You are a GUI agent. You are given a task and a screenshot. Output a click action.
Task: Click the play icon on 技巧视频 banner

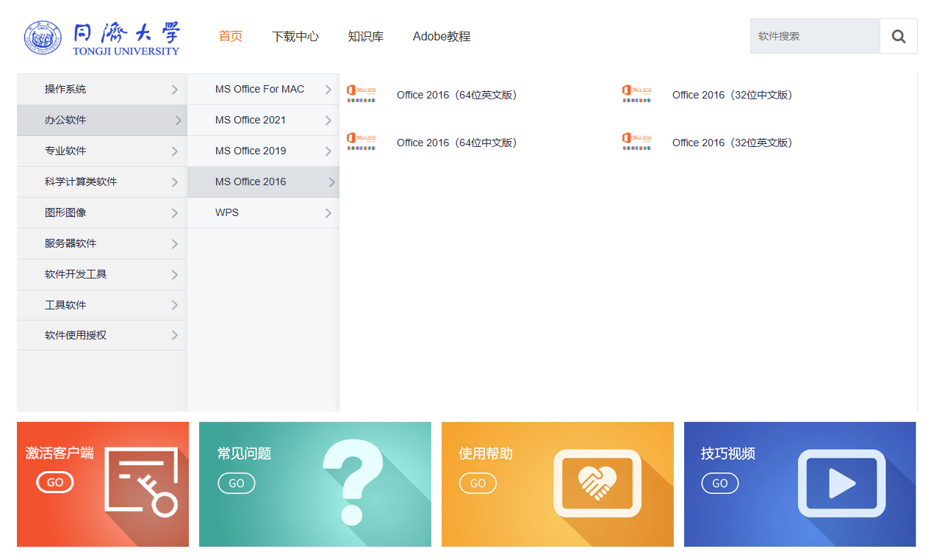tap(841, 483)
